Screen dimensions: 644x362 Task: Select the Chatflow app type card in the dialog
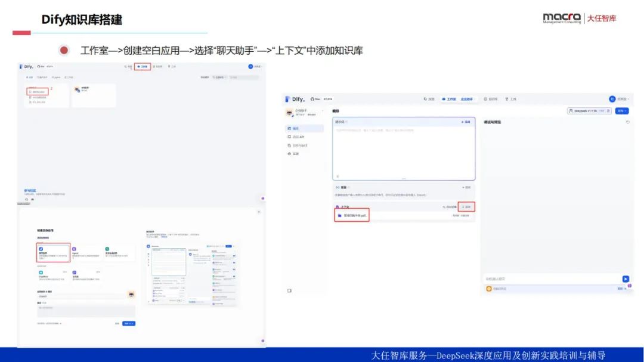click(53, 276)
